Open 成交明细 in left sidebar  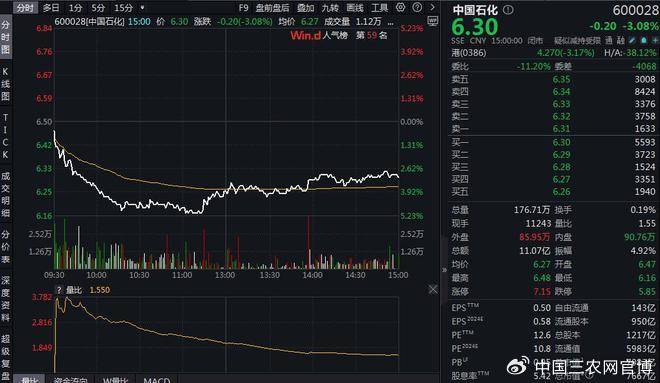click(5, 194)
